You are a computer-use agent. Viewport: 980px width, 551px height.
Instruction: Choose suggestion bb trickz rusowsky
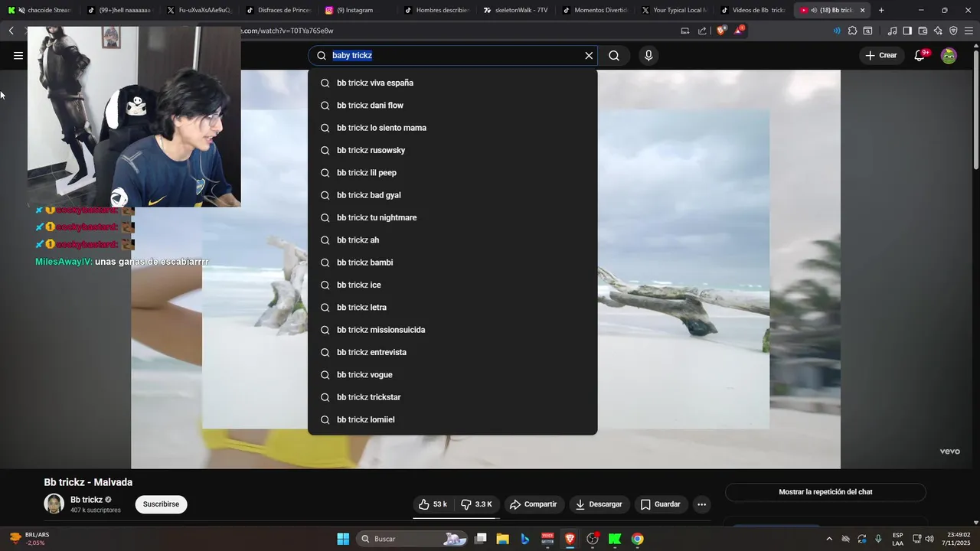pyautogui.click(x=452, y=150)
